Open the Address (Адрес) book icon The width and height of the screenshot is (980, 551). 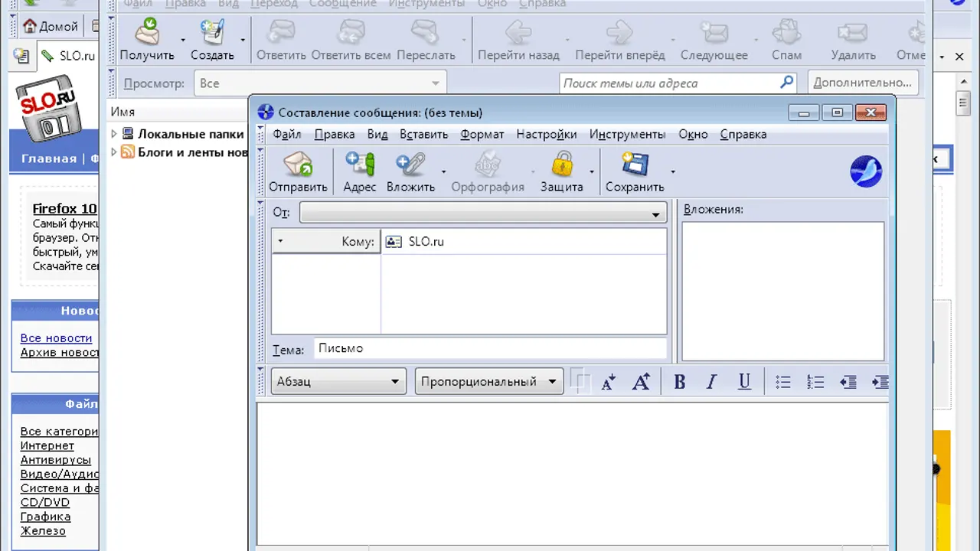point(359,171)
